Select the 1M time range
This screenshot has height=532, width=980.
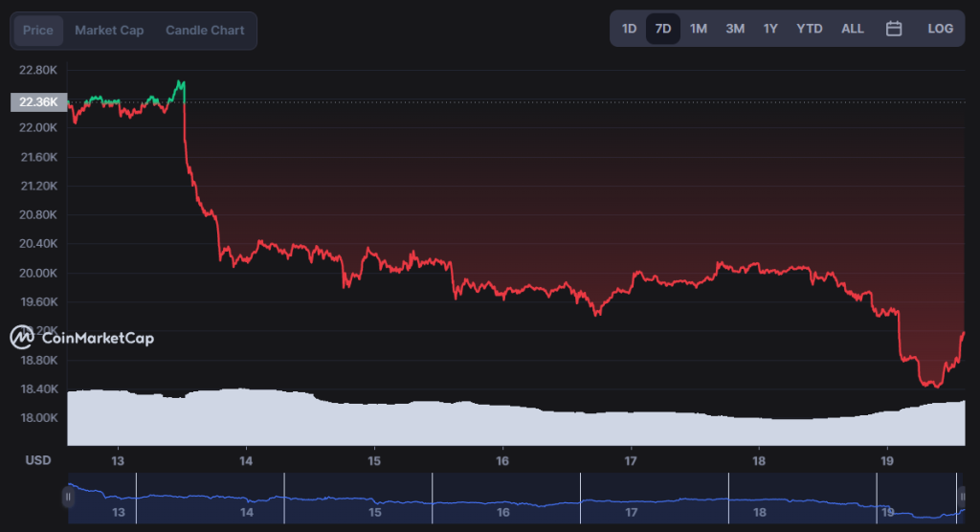pyautogui.click(x=699, y=29)
